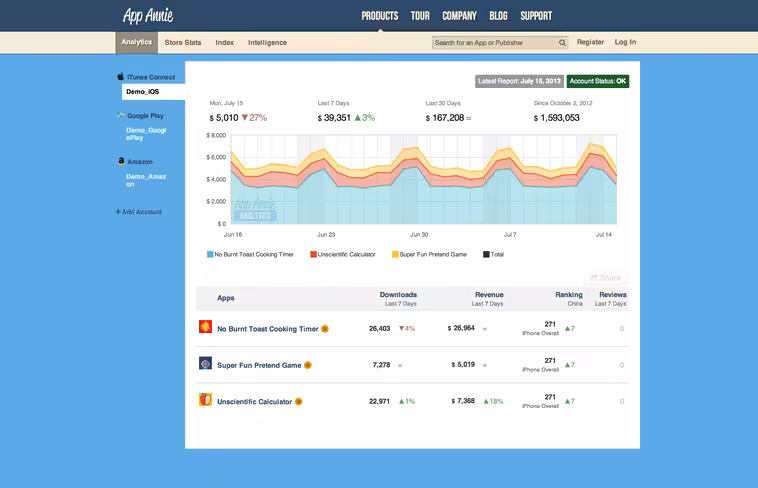Click the Account Status OK badge
Image resolution: width=758 pixels, height=488 pixels.
click(598, 81)
